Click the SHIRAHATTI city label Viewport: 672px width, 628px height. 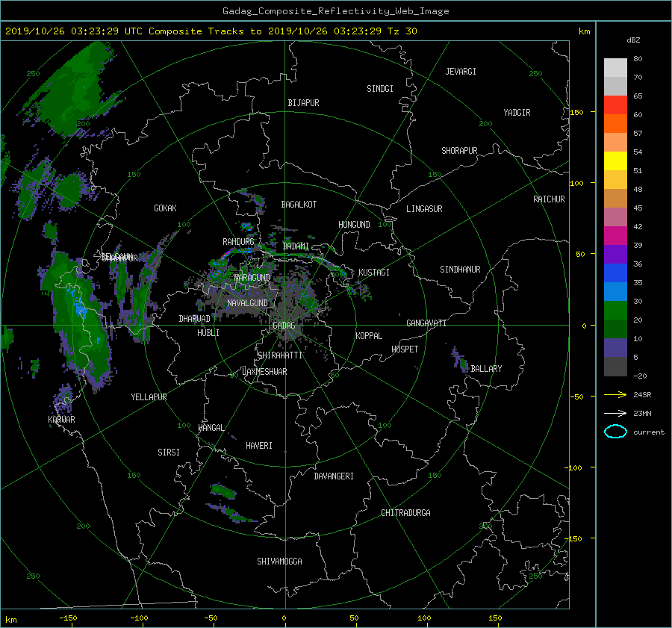tap(280, 355)
